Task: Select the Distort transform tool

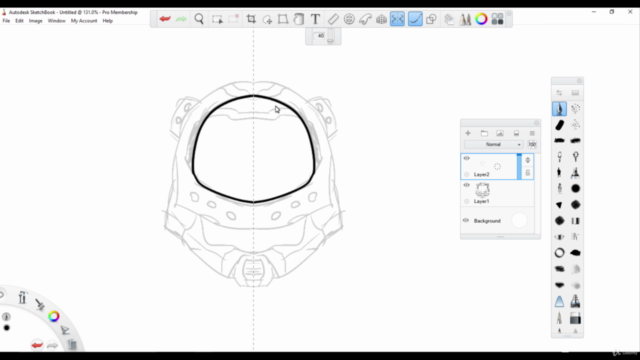Action: [x=283, y=19]
